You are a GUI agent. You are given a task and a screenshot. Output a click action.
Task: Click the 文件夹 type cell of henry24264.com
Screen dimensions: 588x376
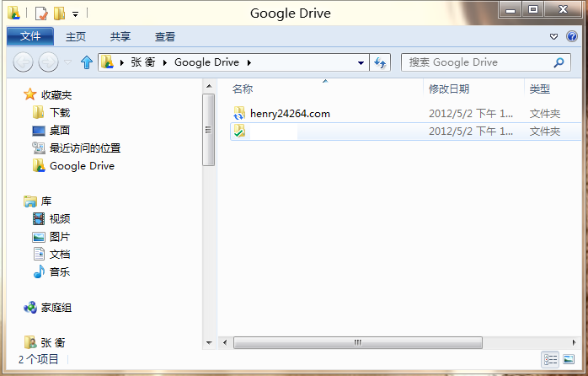pos(544,113)
